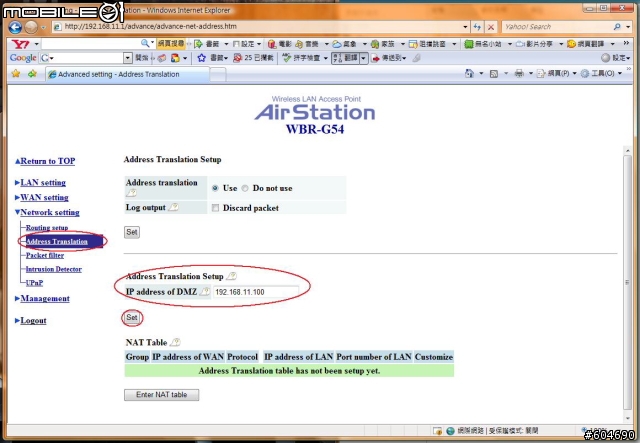Open the Home icon dropdown arrow

[x=481, y=73]
